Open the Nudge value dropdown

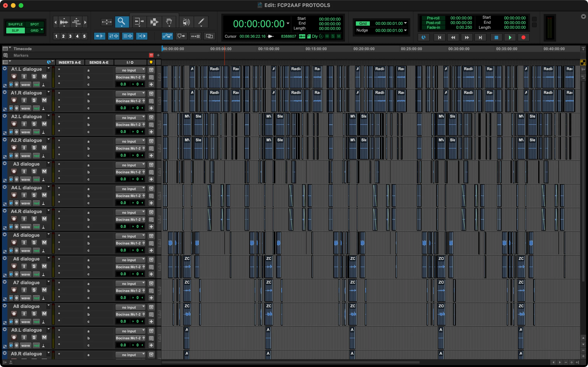pos(405,30)
